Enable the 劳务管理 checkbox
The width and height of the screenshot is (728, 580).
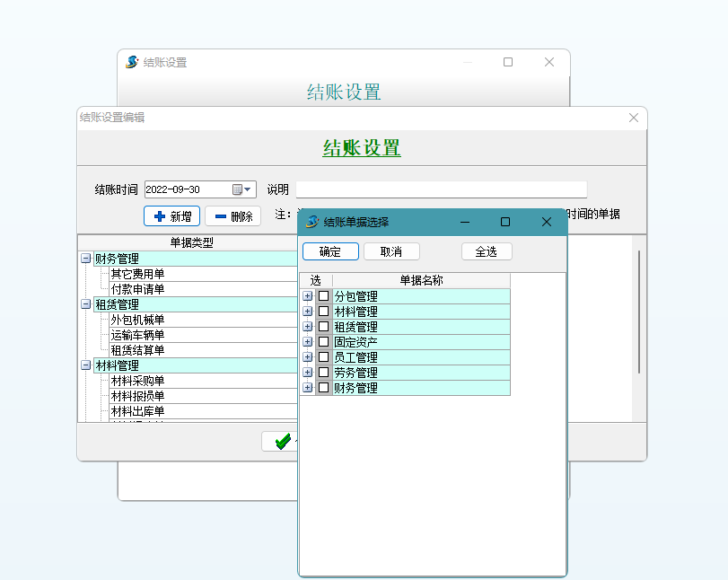click(x=323, y=373)
